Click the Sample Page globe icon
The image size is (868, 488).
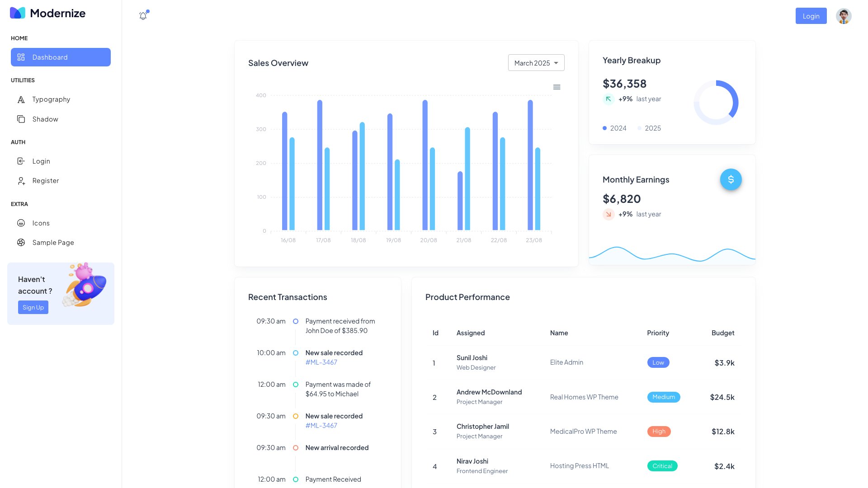tap(21, 243)
